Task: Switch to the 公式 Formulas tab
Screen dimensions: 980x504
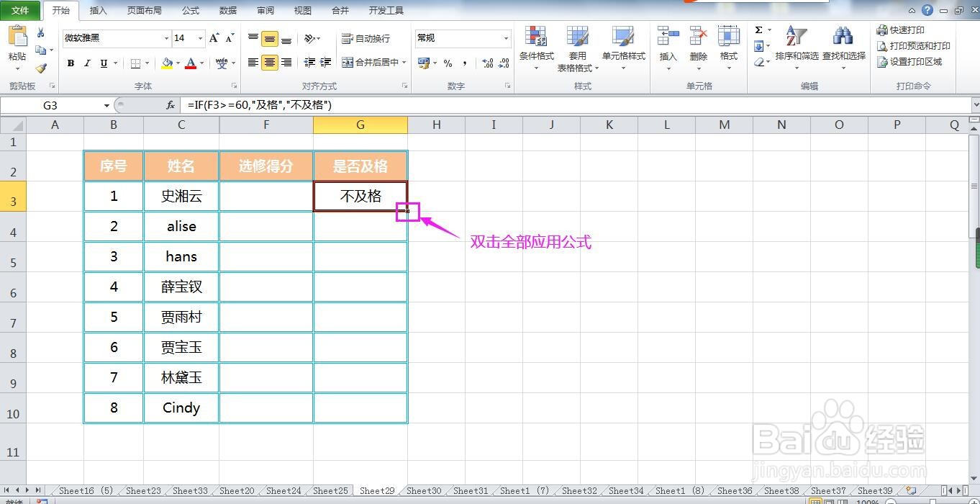Action: (x=191, y=11)
